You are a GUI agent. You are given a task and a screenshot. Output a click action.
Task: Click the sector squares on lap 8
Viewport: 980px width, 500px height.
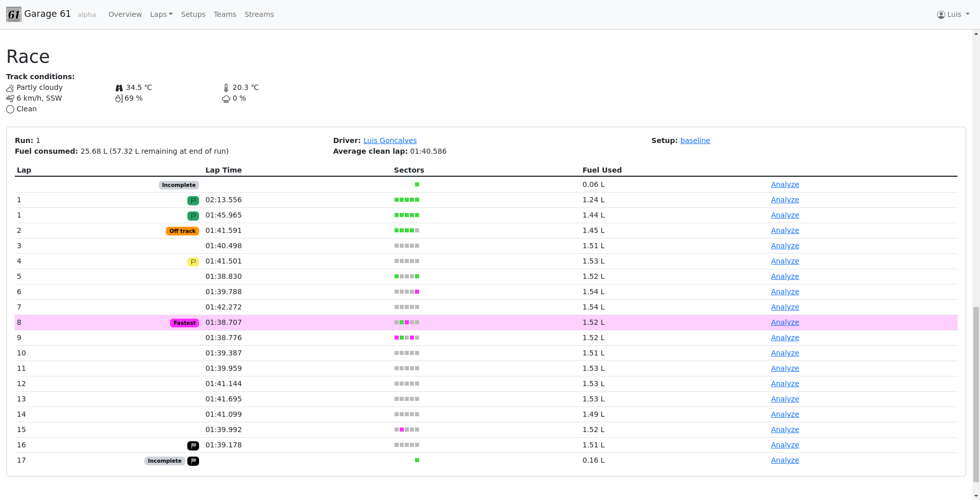point(407,322)
